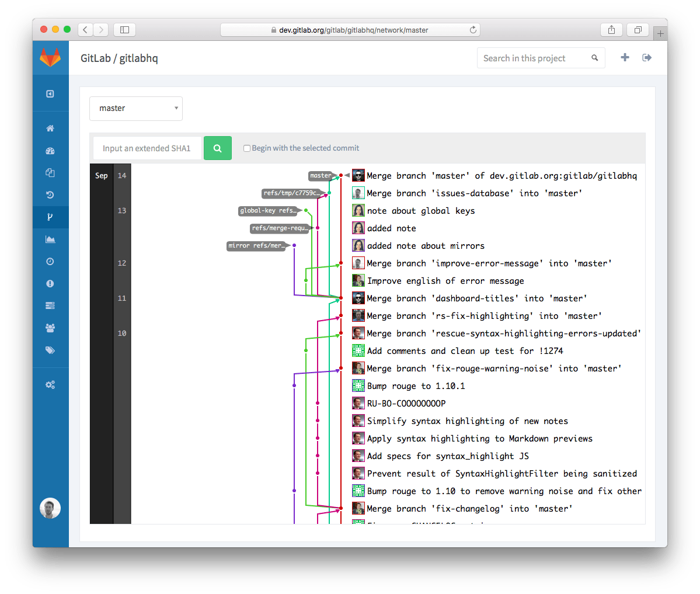Click the refs/tmp/c7759c ref label
The width and height of the screenshot is (700, 594).
(x=292, y=193)
